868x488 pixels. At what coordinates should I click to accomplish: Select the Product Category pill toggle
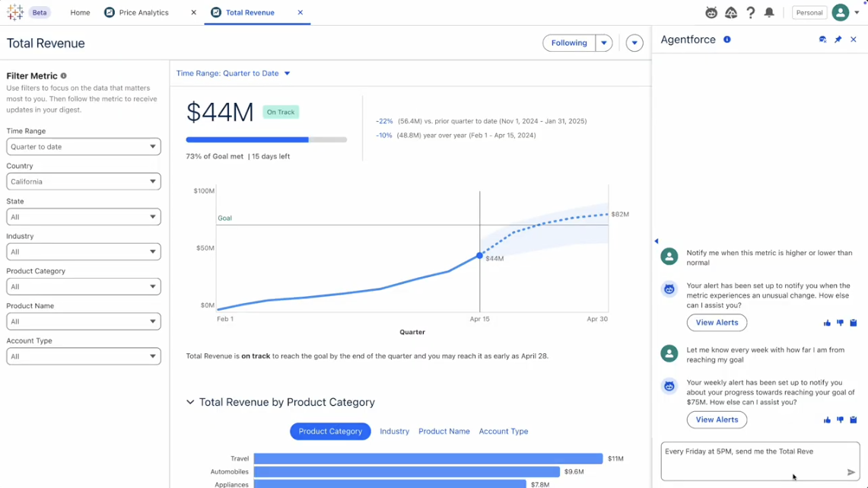(x=330, y=432)
